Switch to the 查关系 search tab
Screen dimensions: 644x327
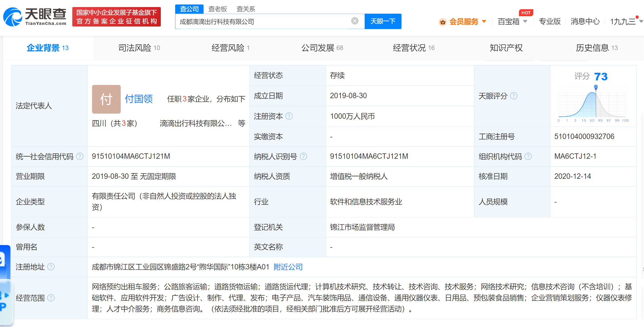(x=246, y=9)
